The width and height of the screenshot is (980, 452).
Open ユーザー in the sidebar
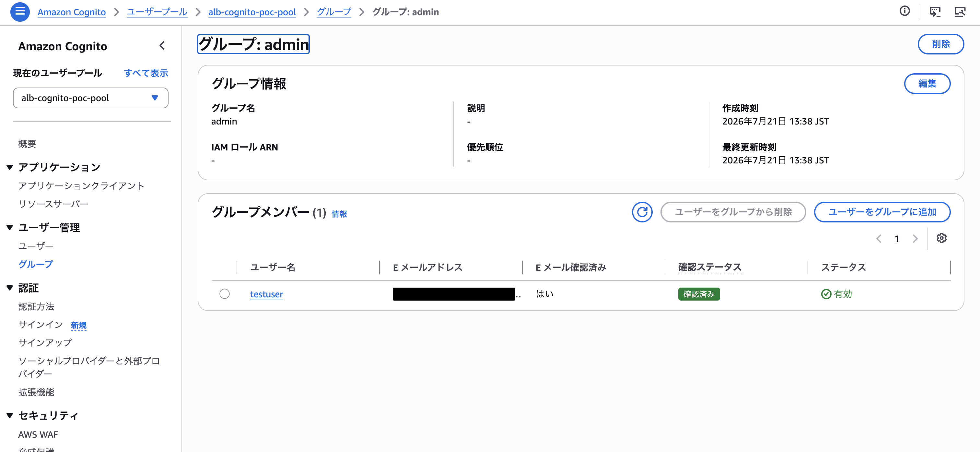click(x=36, y=246)
